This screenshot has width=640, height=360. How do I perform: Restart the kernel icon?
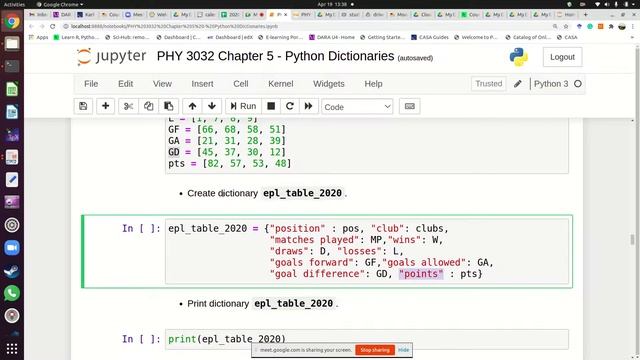[x=290, y=106]
